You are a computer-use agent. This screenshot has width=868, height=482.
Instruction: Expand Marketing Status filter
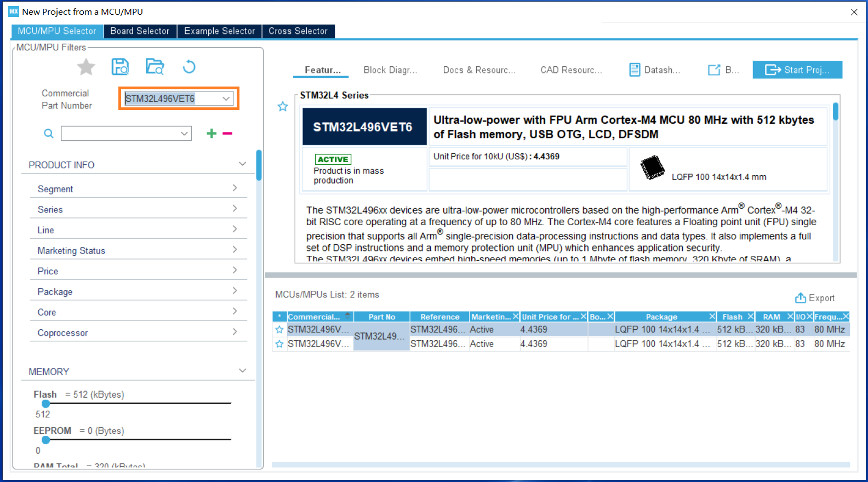tap(235, 250)
